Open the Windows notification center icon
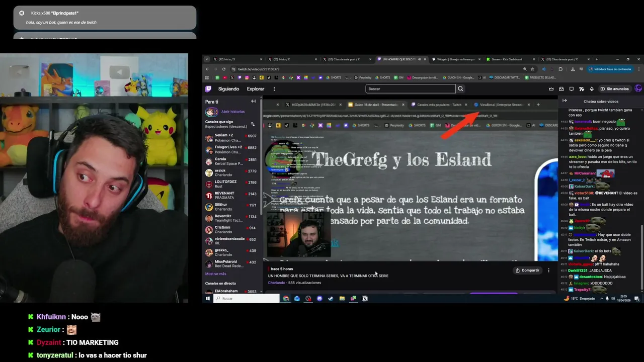This screenshot has height=362, width=644. click(x=637, y=299)
